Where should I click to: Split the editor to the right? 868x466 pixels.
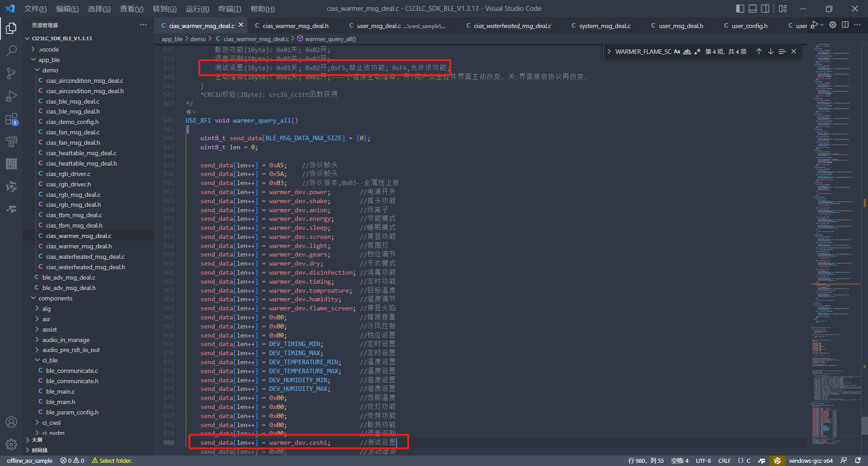pos(845,25)
